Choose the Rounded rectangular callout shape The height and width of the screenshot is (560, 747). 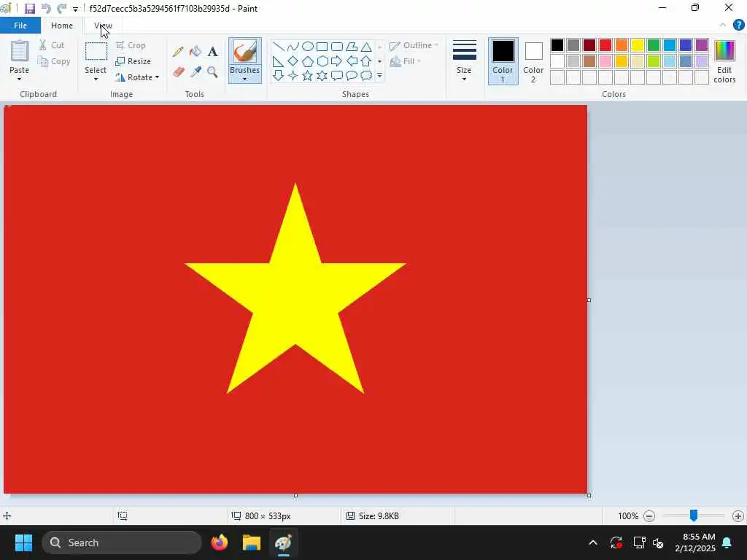337,75
